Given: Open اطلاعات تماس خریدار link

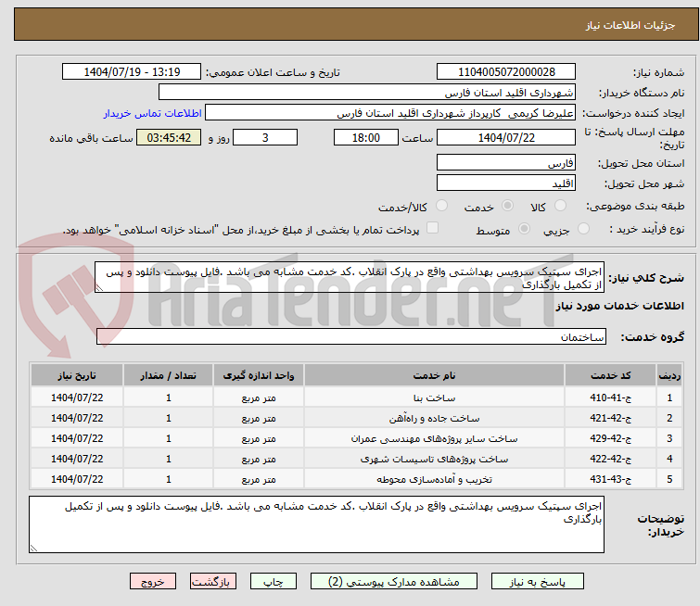Looking at the screenshot, I should pyautogui.click(x=153, y=113).
